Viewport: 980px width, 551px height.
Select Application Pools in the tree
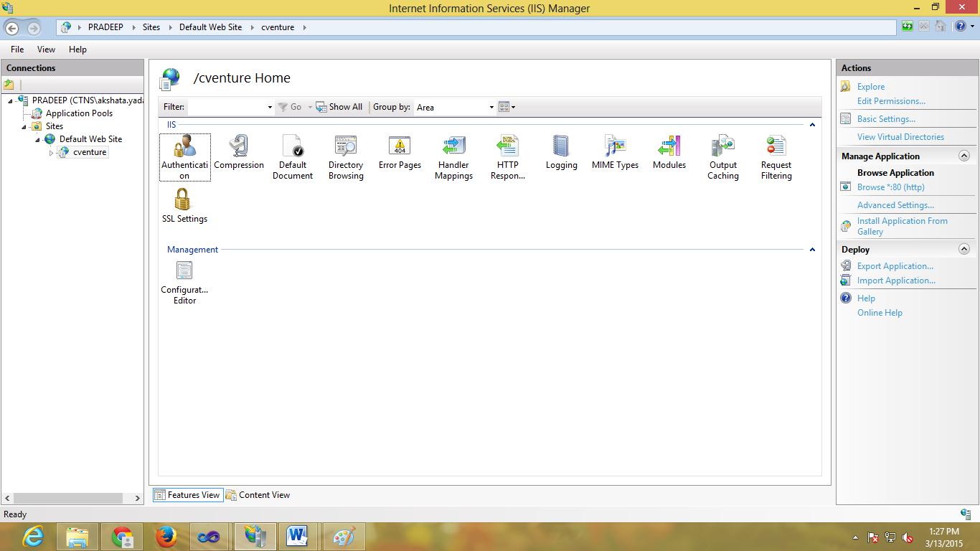79,113
